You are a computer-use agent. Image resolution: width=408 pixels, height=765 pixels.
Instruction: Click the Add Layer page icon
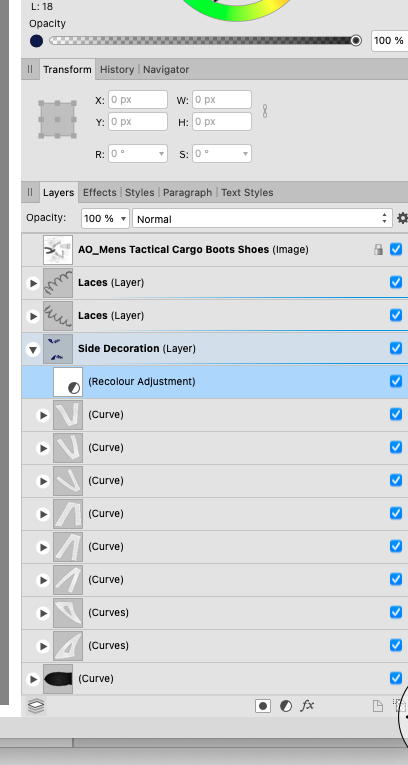(377, 705)
